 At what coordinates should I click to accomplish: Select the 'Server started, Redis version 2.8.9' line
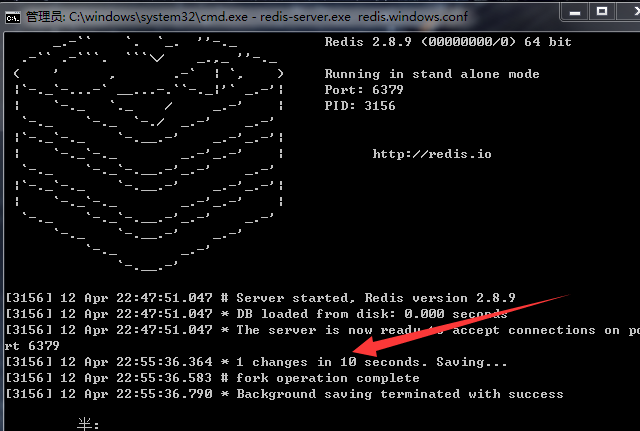tap(260, 298)
